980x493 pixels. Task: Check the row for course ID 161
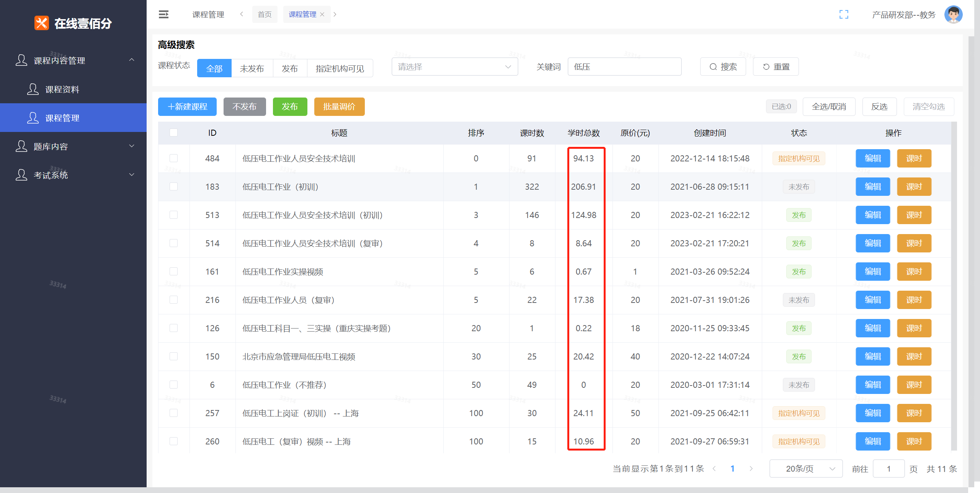pos(173,272)
